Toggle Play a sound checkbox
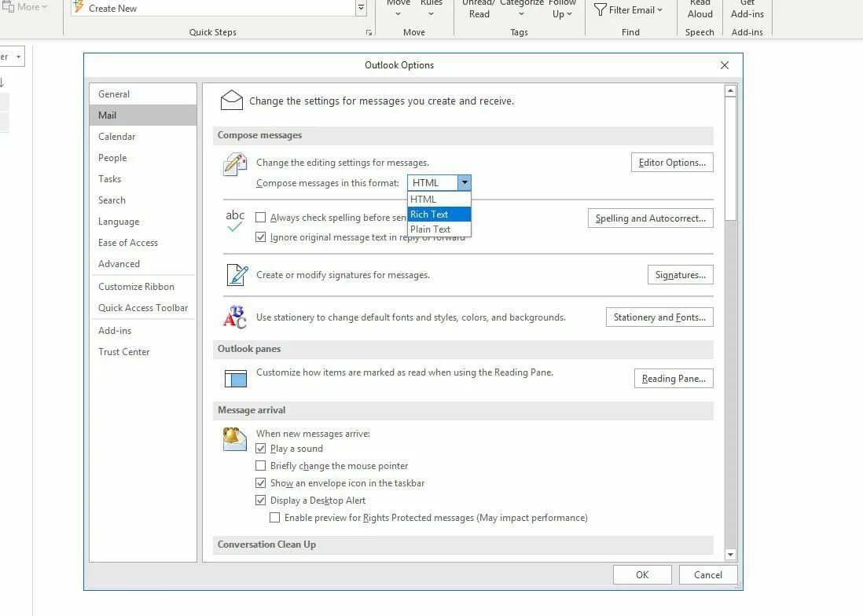The image size is (863, 616). click(261, 448)
